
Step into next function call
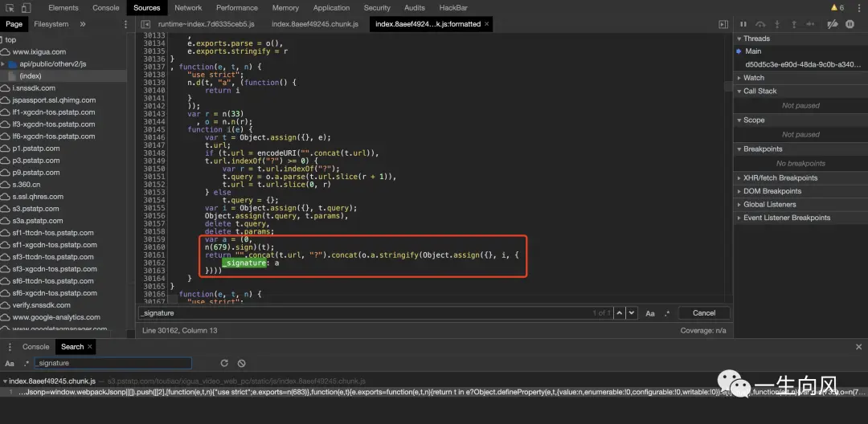[777, 24]
